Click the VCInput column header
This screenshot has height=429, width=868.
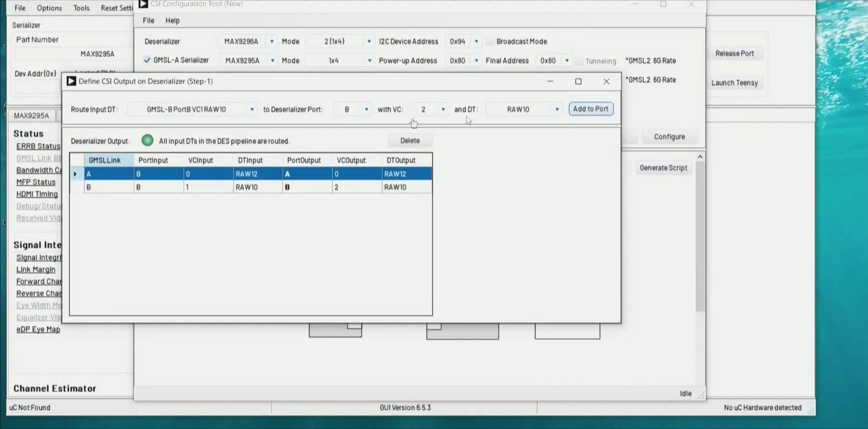(x=208, y=160)
